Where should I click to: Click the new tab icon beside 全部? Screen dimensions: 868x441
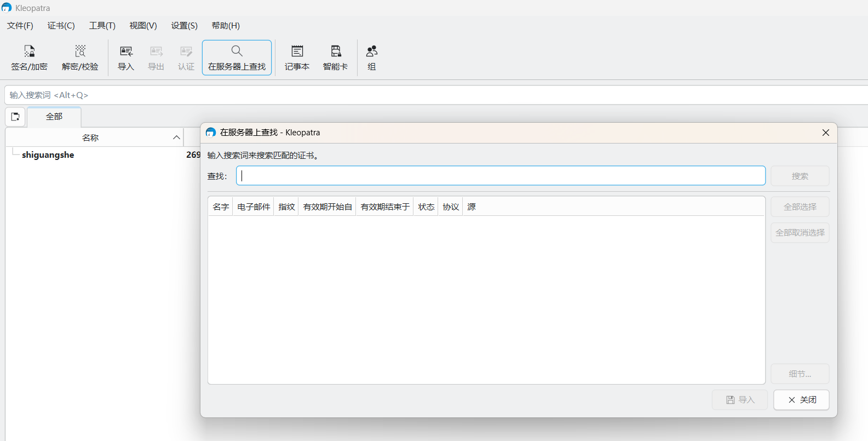tap(15, 117)
